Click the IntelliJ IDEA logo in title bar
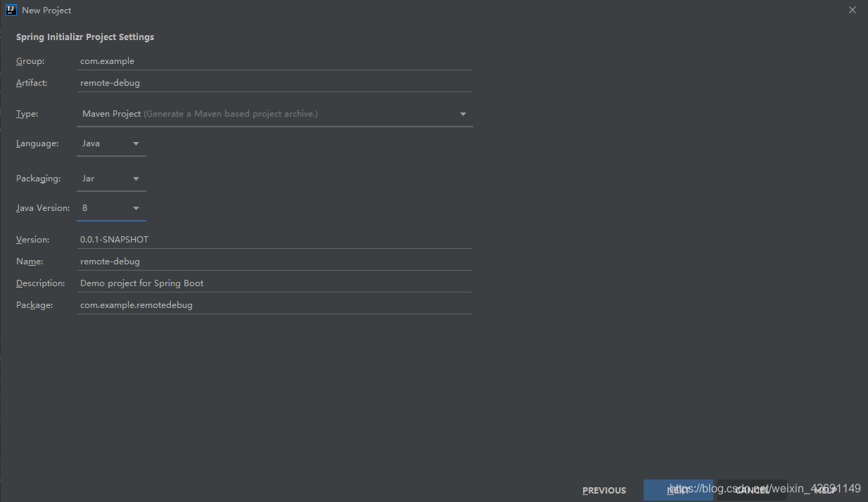 [x=11, y=10]
